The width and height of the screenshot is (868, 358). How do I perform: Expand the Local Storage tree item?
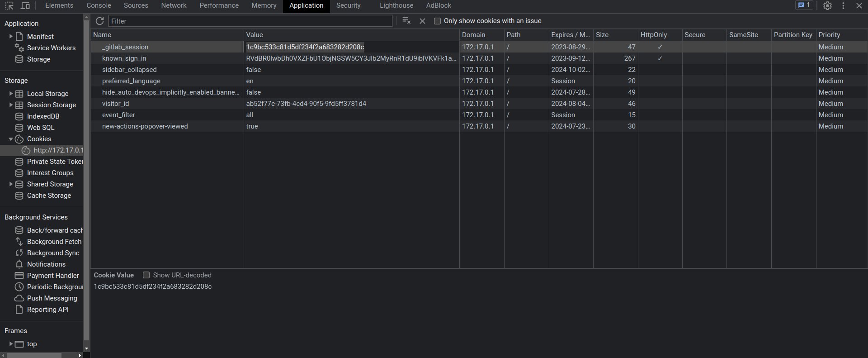point(11,94)
